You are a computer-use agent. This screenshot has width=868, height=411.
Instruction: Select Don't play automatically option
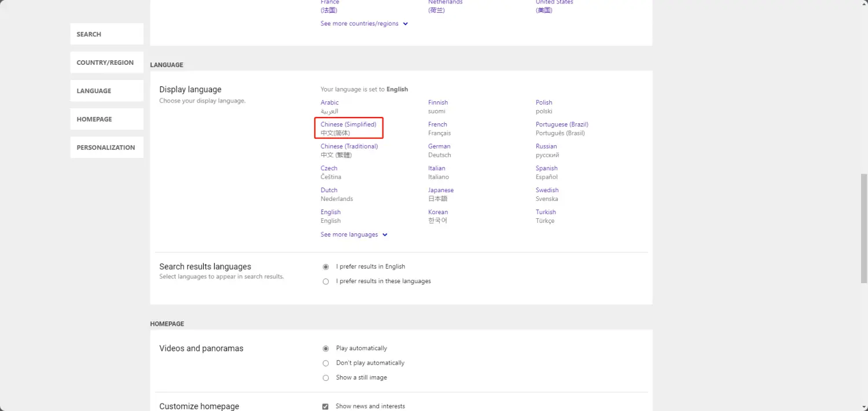(x=326, y=363)
